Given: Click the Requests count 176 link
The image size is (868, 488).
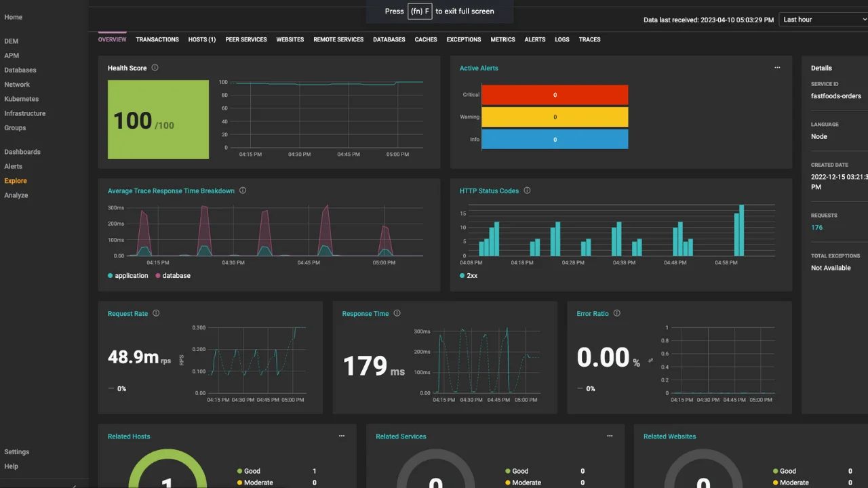Looking at the screenshot, I should pos(816,228).
